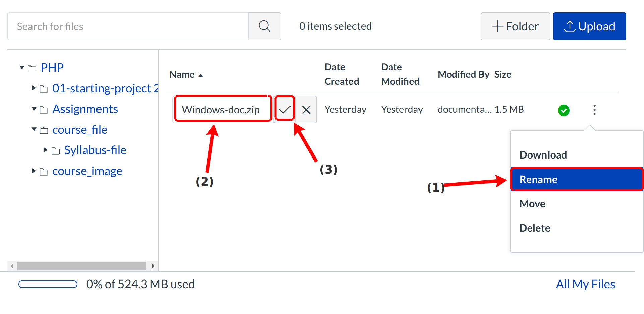The image size is (644, 314).
Task: Choose Delete in the options menu
Action: click(x=535, y=228)
